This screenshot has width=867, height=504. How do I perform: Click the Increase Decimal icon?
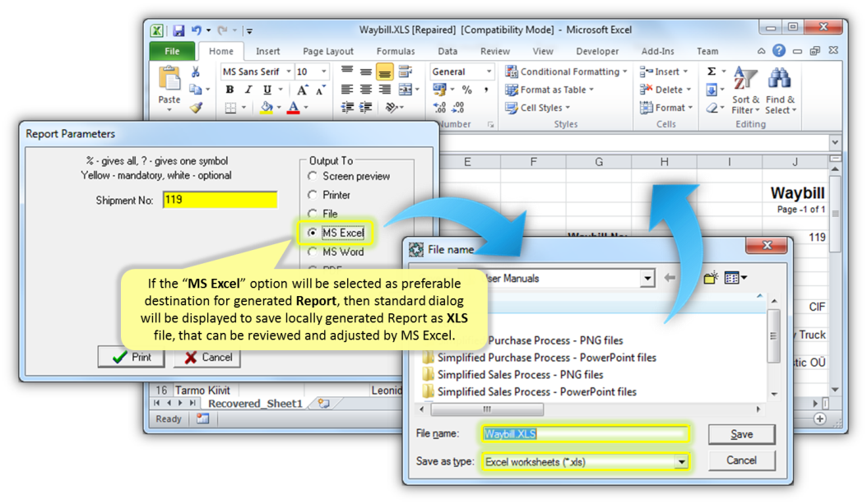point(439,108)
